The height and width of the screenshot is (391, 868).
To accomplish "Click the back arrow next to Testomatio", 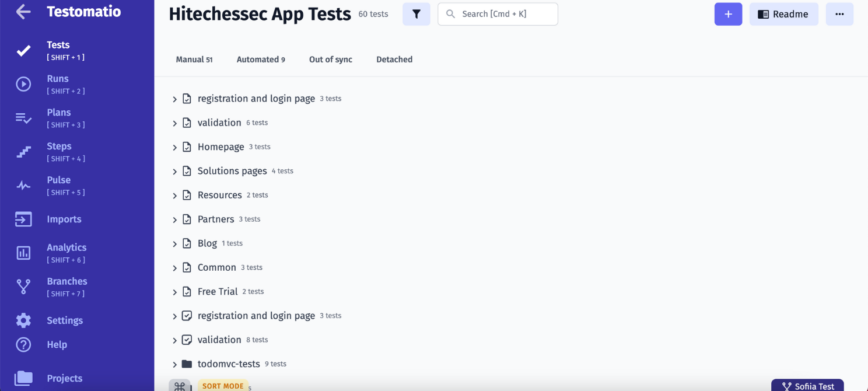I will pos(23,11).
